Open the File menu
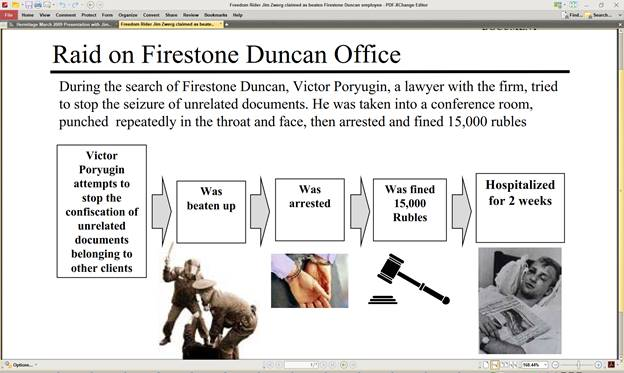This screenshot has height=373, width=624. point(9,15)
